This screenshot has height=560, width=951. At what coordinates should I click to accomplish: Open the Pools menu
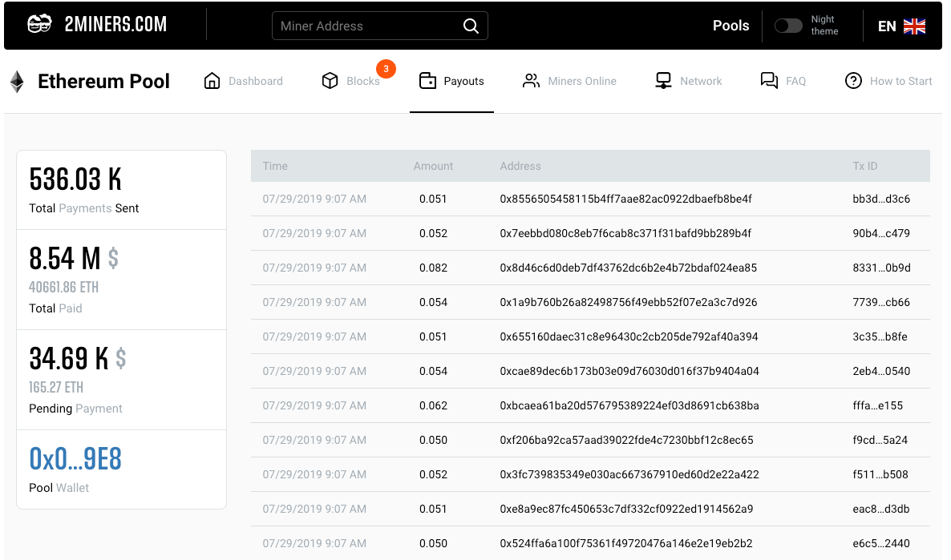click(730, 26)
